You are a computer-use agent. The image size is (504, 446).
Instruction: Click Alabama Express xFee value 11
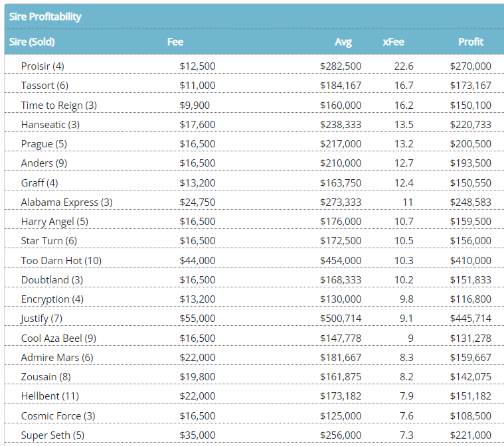pyautogui.click(x=408, y=202)
